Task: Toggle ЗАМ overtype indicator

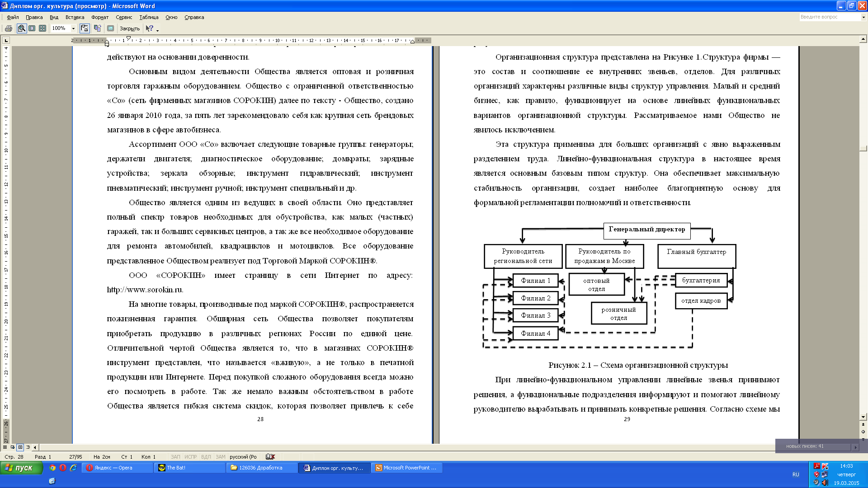Action: 221,457
